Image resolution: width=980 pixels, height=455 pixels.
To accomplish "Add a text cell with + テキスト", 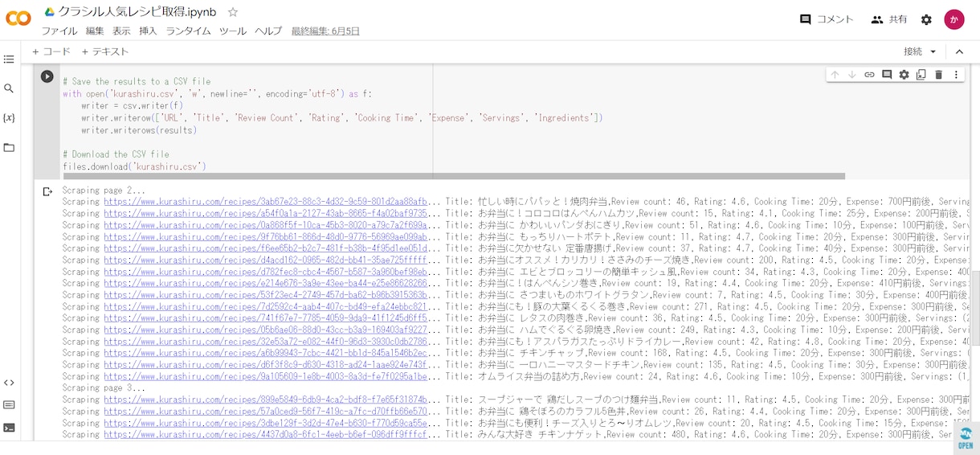I will tap(104, 51).
